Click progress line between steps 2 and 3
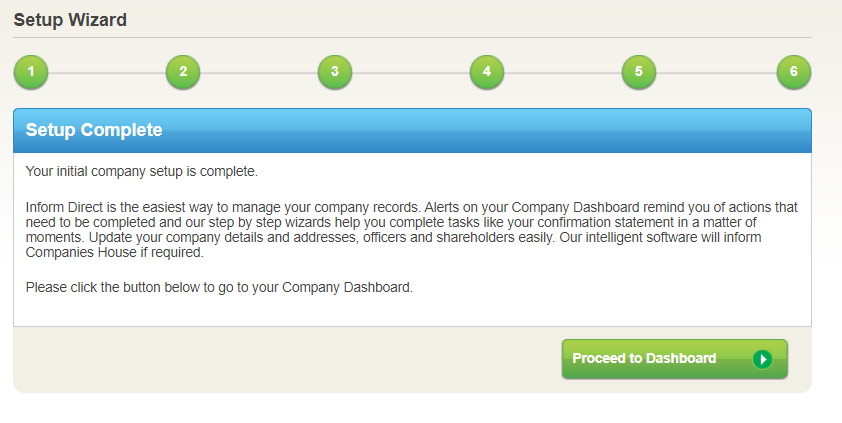The image size is (842, 423). click(x=259, y=72)
